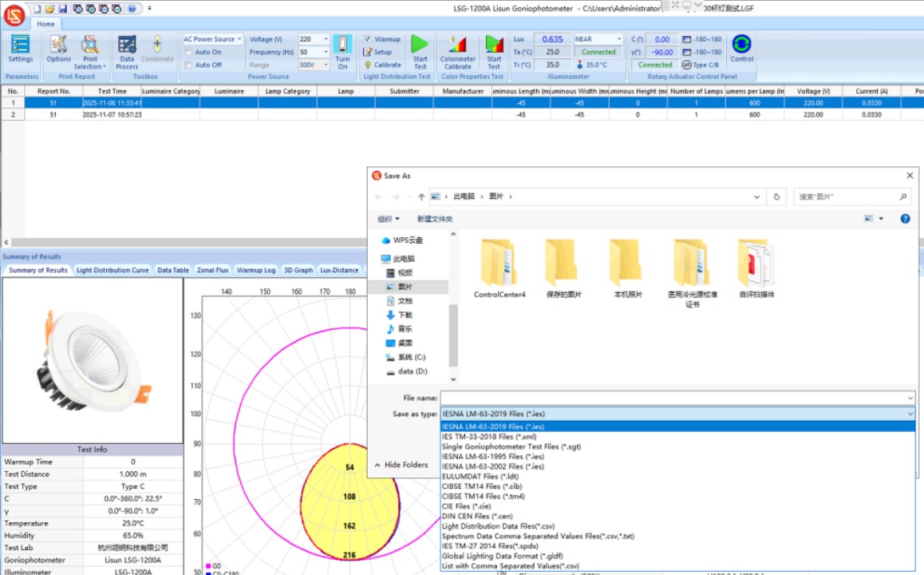
Task: Open the Setup for light distribution test
Action: click(377, 52)
